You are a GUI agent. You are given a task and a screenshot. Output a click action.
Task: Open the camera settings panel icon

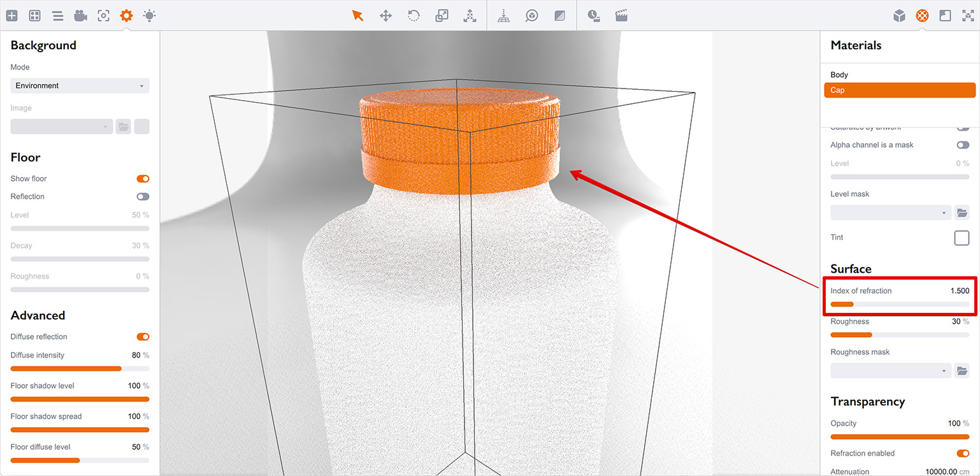(80, 15)
